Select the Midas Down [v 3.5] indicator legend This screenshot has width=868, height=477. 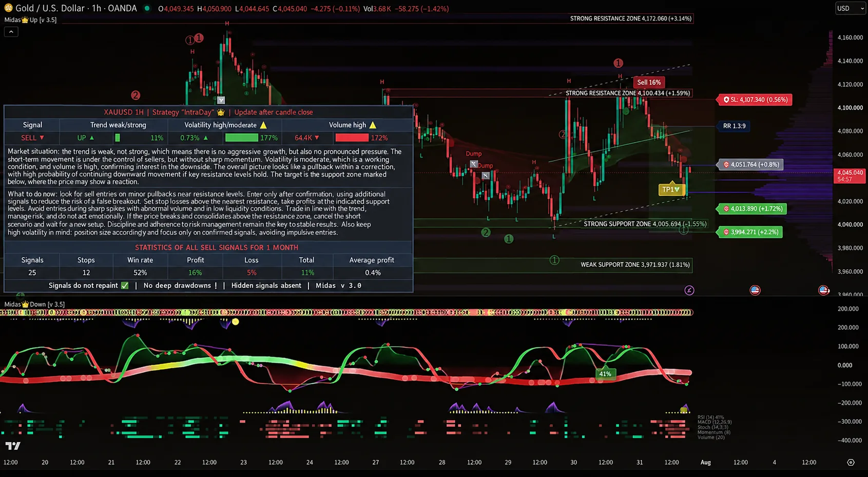pos(34,304)
